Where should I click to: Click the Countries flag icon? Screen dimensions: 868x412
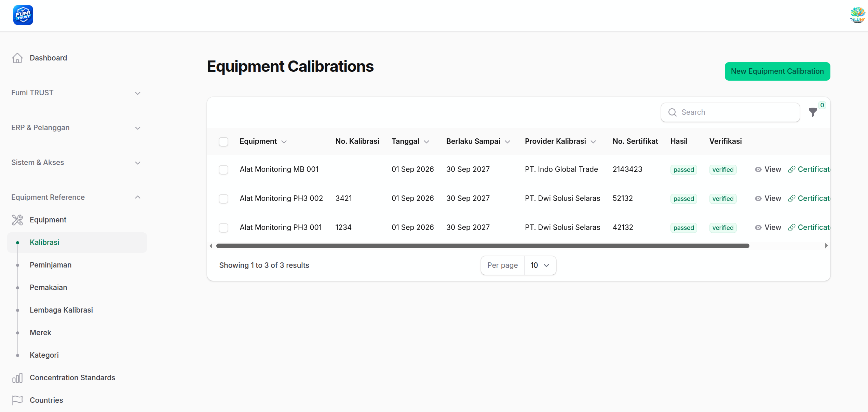(x=17, y=400)
